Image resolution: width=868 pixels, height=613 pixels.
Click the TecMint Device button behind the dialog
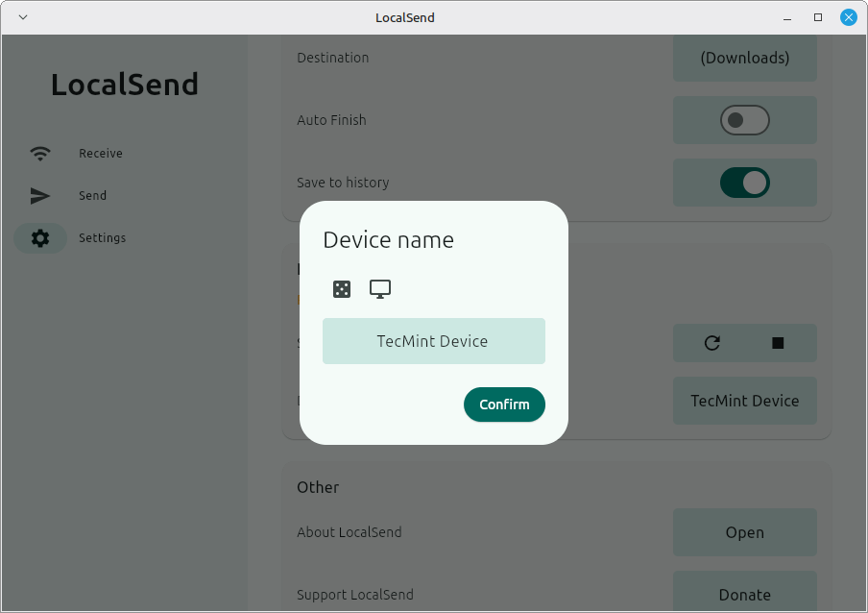point(744,401)
